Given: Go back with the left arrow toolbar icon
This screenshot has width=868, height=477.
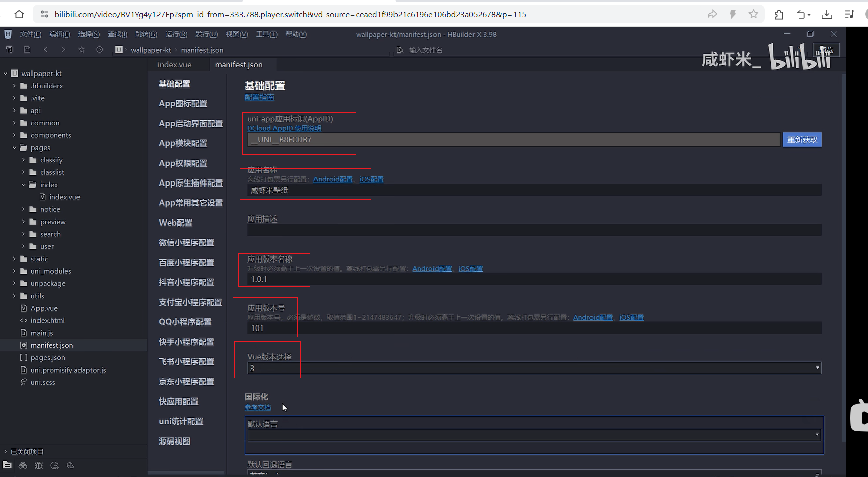Looking at the screenshot, I should 46,49.
